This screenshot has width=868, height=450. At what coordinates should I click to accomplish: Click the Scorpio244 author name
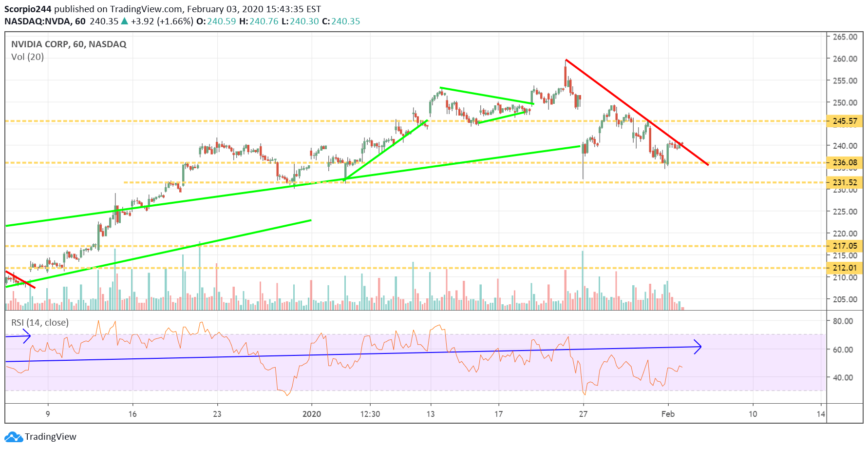coord(28,9)
